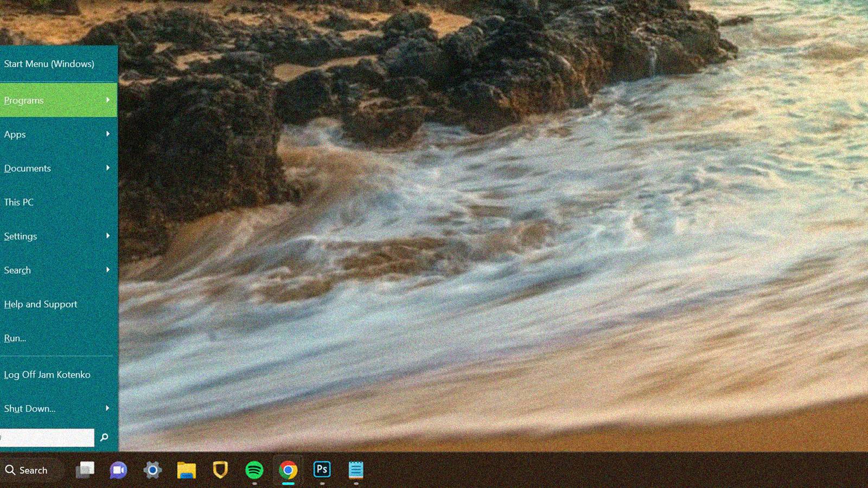The image size is (868, 488).
Task: Open Settings via the taskbar gear icon
Action: (152, 471)
